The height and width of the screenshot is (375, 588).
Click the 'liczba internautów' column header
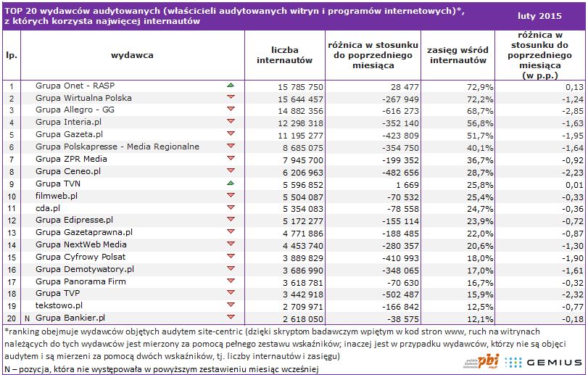285,55
